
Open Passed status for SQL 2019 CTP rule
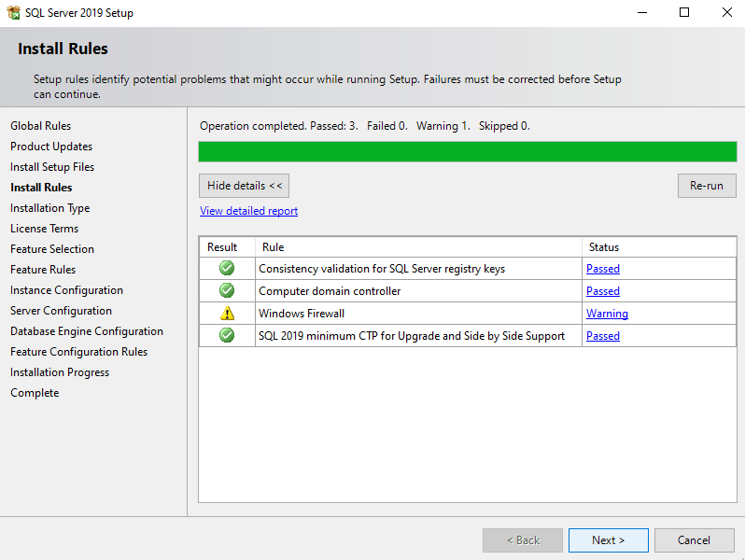[602, 336]
